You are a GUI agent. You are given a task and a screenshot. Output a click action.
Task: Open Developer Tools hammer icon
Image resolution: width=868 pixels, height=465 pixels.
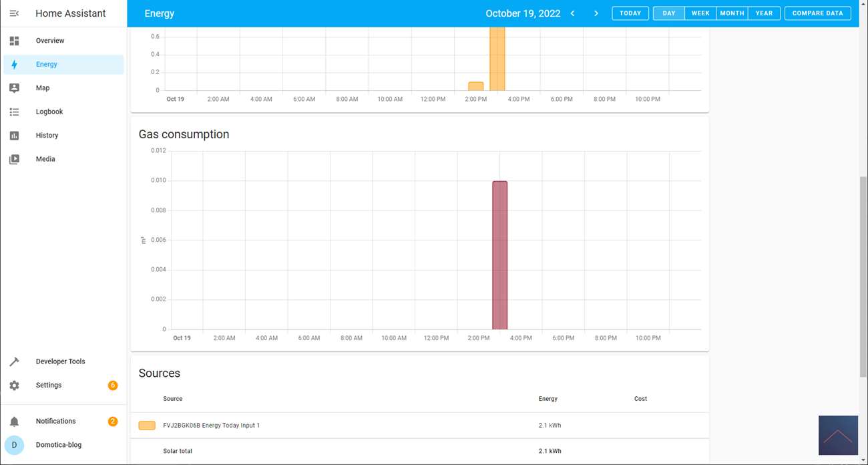point(14,361)
